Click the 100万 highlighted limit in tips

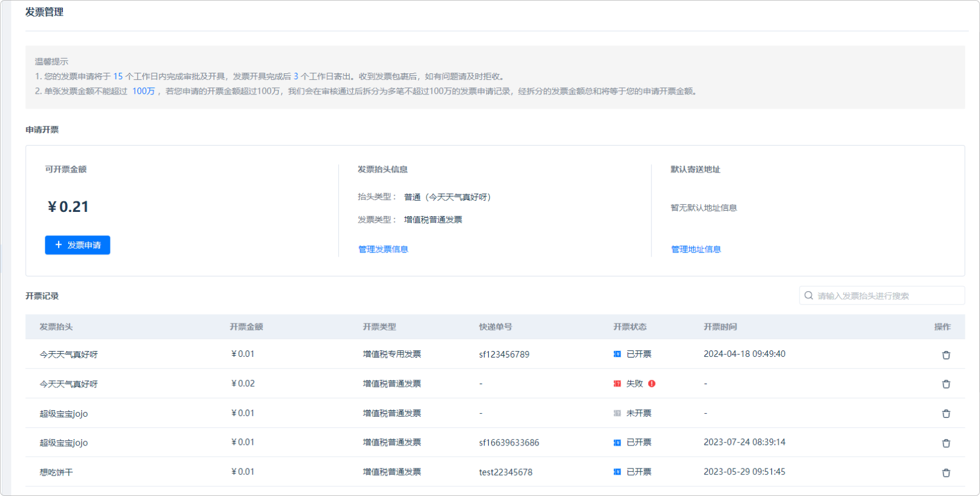(143, 91)
